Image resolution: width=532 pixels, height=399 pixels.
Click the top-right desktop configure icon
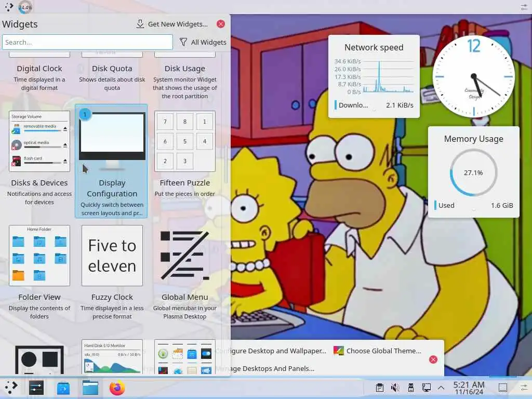[x=524, y=7]
